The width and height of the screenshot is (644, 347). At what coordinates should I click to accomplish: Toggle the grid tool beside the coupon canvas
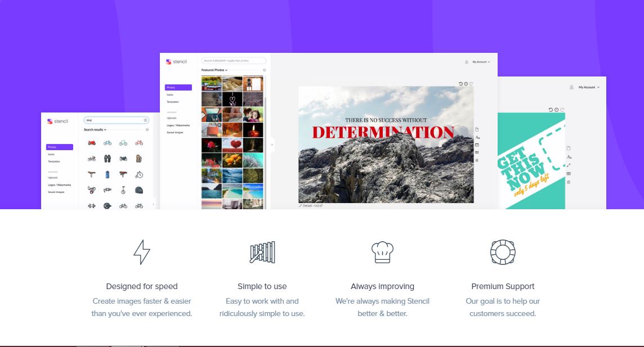tap(569, 174)
